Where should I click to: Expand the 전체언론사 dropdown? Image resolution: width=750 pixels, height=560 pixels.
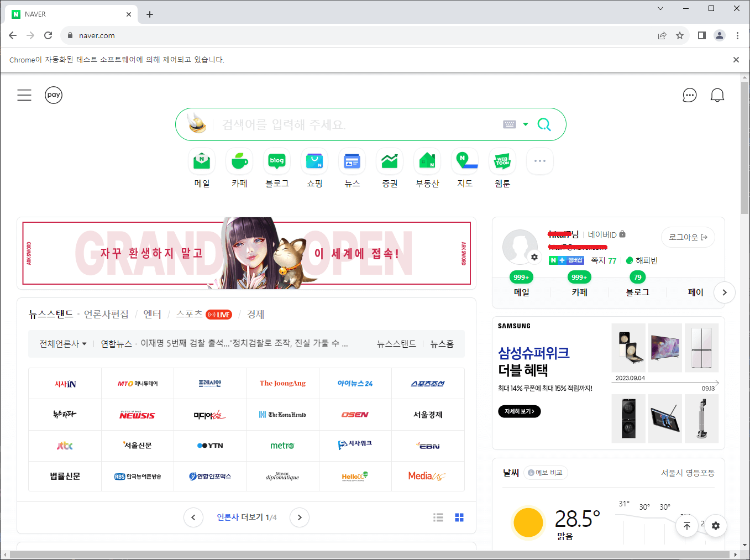[x=63, y=344]
